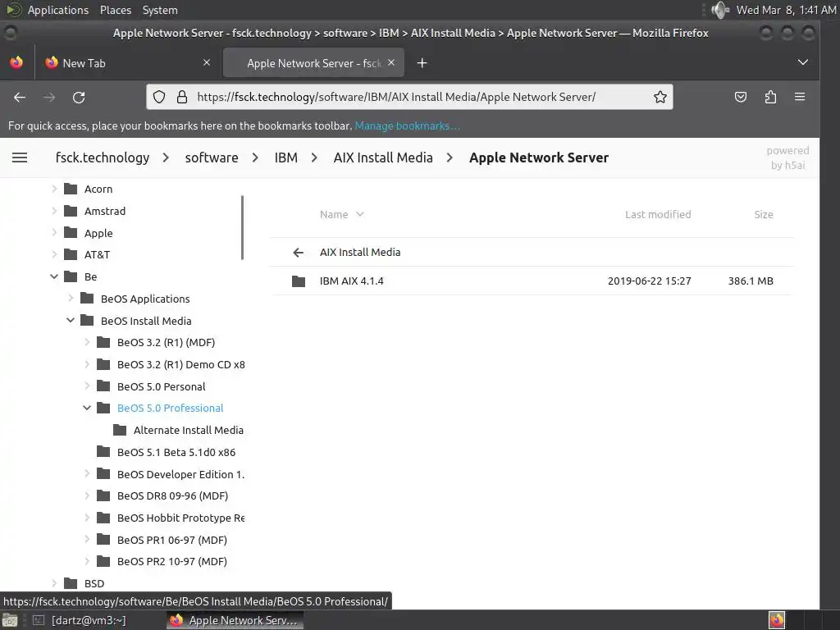Open a new tab with the plus button
840x630 pixels.
pos(422,63)
